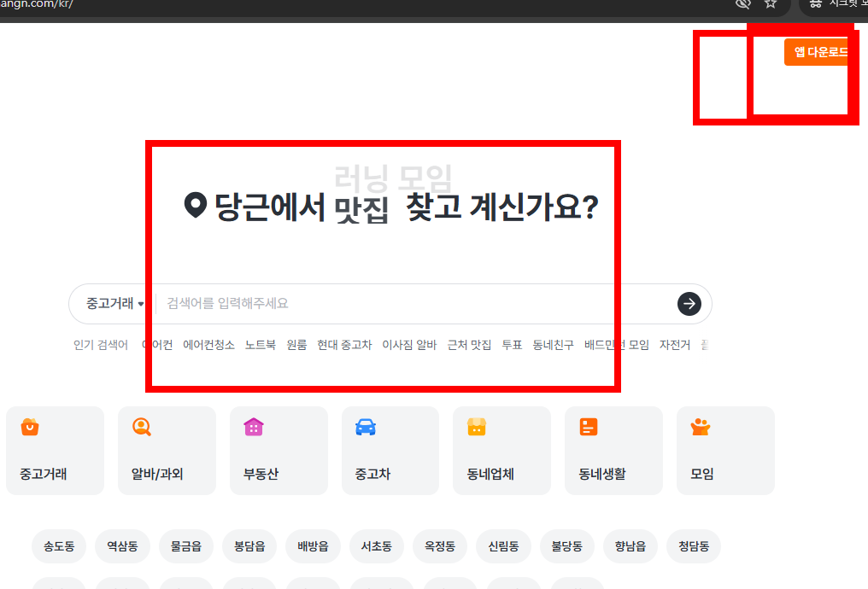The image size is (868, 589).
Task: Open the 모임 category card
Action: (x=725, y=451)
